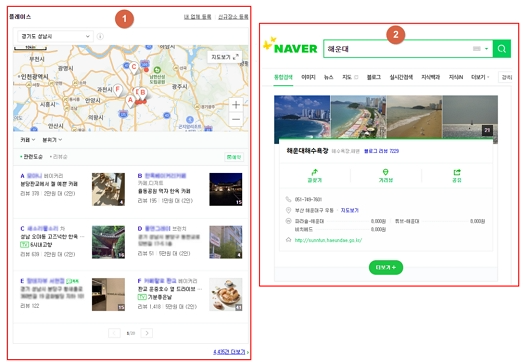Zoom in the map with plus button

point(236,105)
